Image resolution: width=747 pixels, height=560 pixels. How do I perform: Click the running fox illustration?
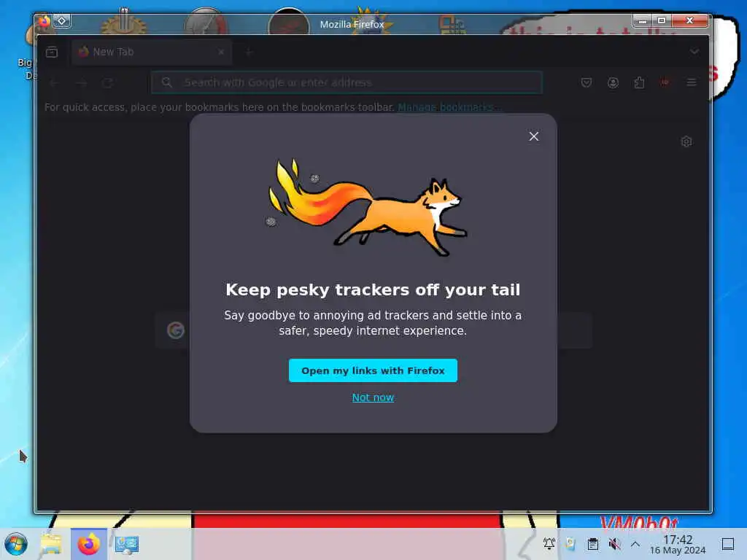click(368, 208)
